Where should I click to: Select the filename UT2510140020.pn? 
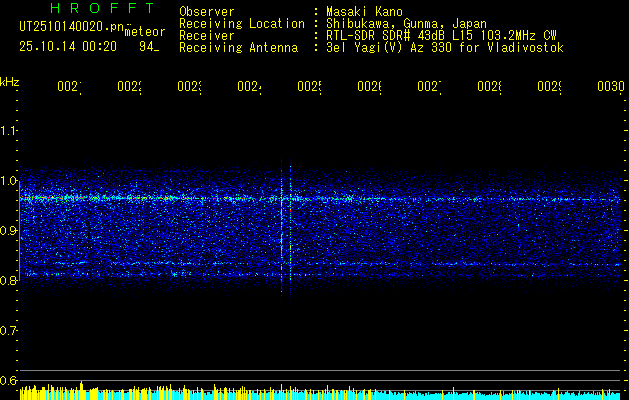(x=71, y=26)
